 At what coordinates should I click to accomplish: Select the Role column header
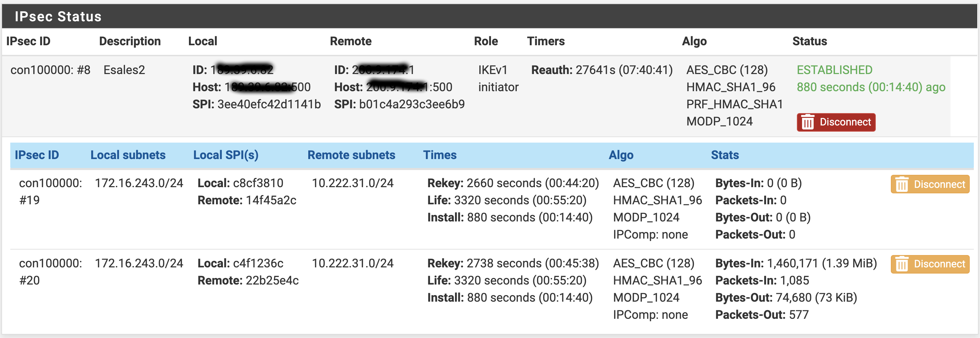click(486, 41)
